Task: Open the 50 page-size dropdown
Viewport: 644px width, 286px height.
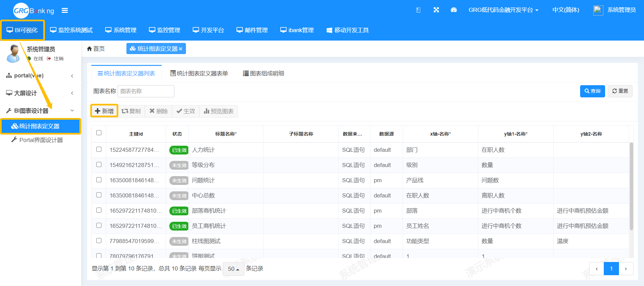Action: tap(234, 269)
